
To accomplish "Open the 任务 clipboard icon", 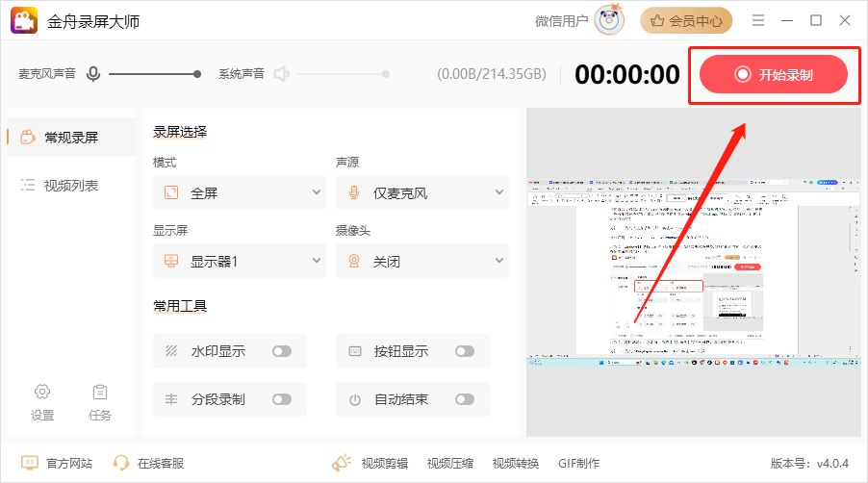I will pos(100,392).
